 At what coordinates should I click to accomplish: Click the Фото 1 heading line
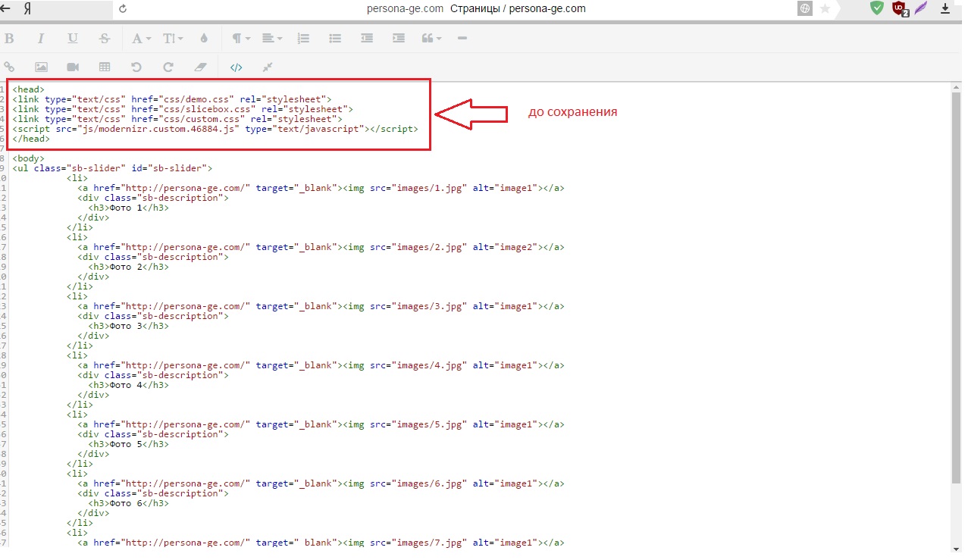[129, 208]
